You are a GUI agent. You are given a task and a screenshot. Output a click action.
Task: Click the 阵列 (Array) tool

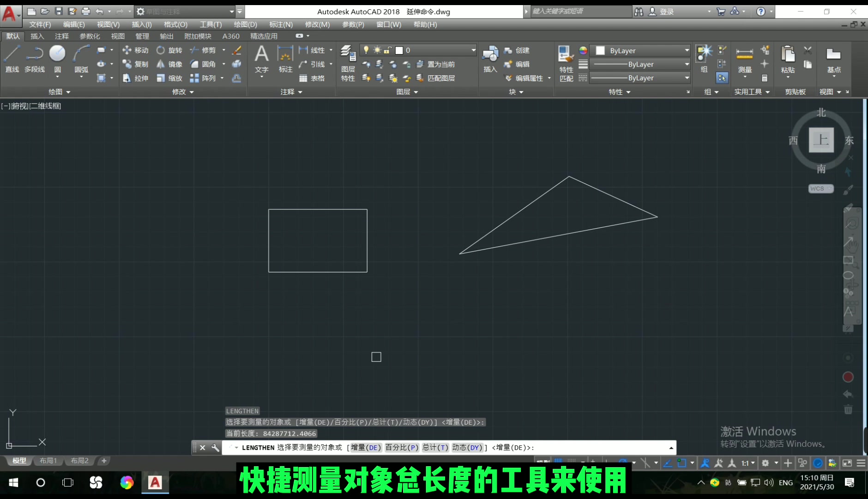coord(203,78)
